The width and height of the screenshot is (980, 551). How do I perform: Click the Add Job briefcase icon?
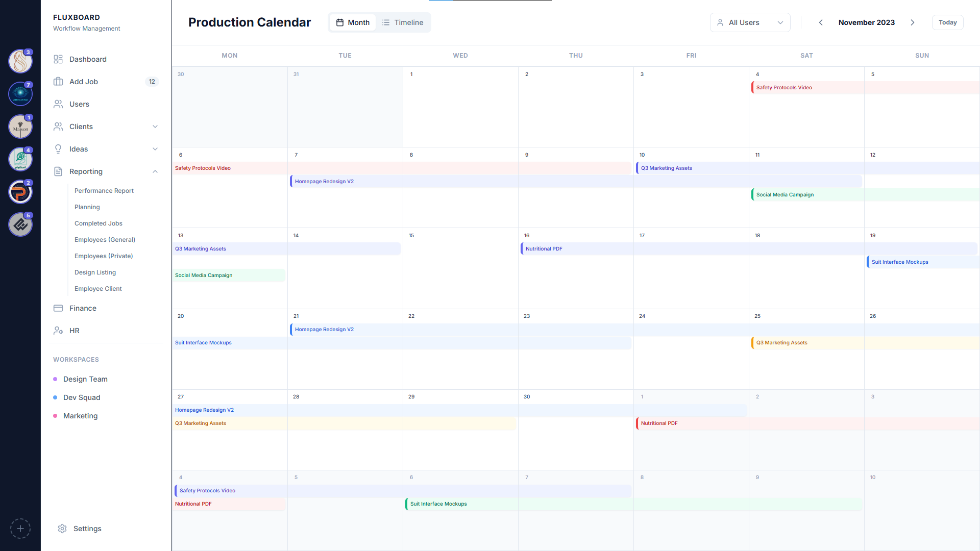tap(58, 82)
